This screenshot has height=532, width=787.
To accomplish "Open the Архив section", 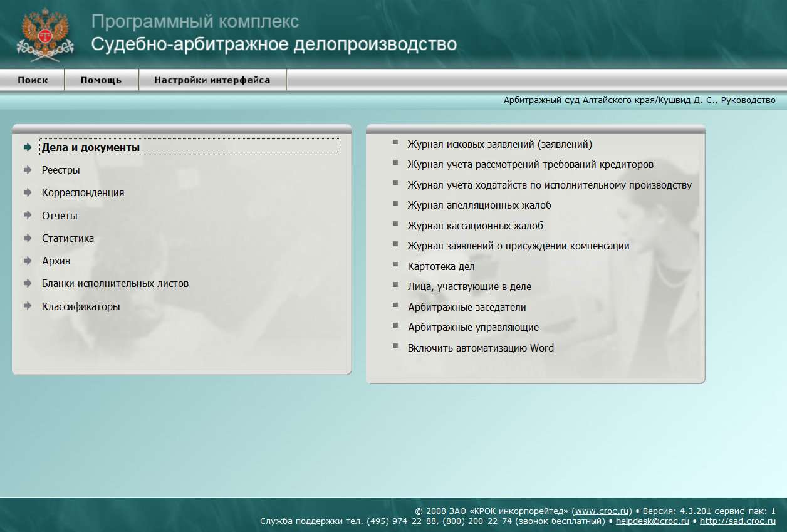I will [x=56, y=261].
